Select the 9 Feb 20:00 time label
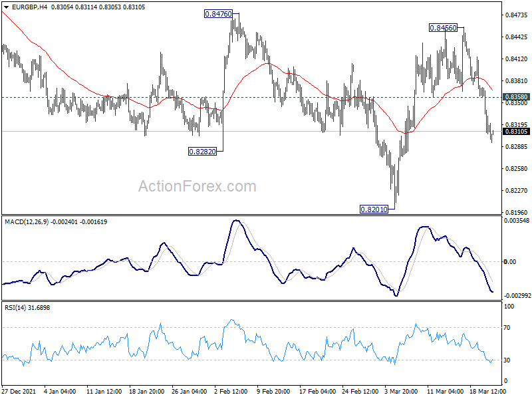The height and width of the screenshot is (399, 532). click(273, 392)
